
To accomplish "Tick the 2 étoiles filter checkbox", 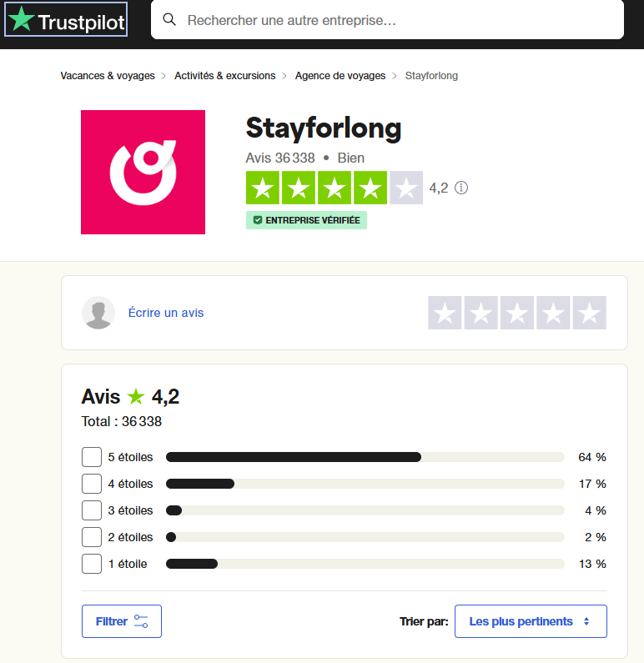I will pos(92,537).
